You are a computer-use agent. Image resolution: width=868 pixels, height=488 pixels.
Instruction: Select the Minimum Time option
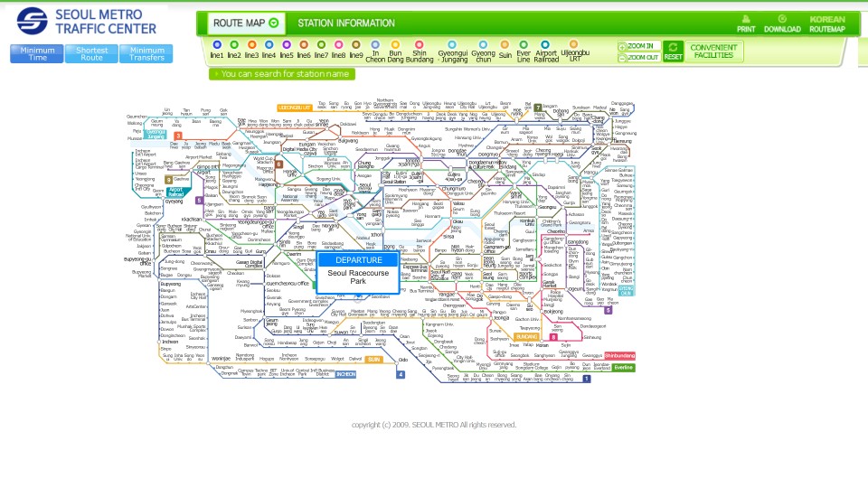[x=36, y=53]
